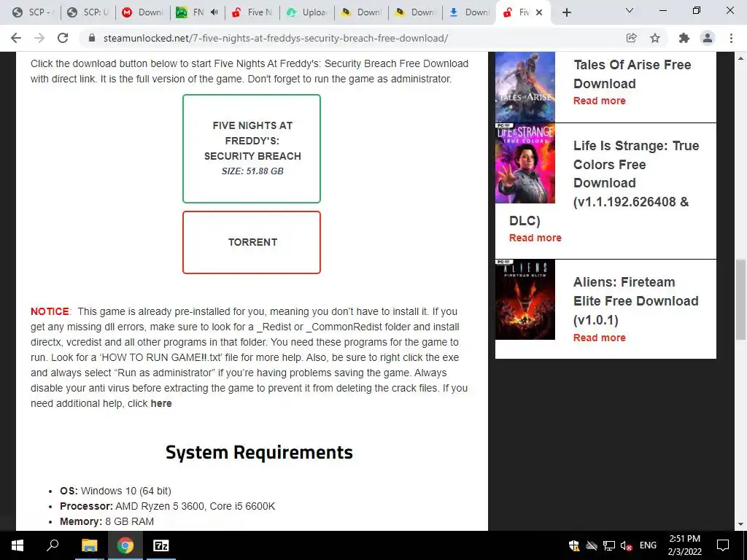747x560 pixels.
Task: Click the TORRENT button
Action: [x=252, y=242]
